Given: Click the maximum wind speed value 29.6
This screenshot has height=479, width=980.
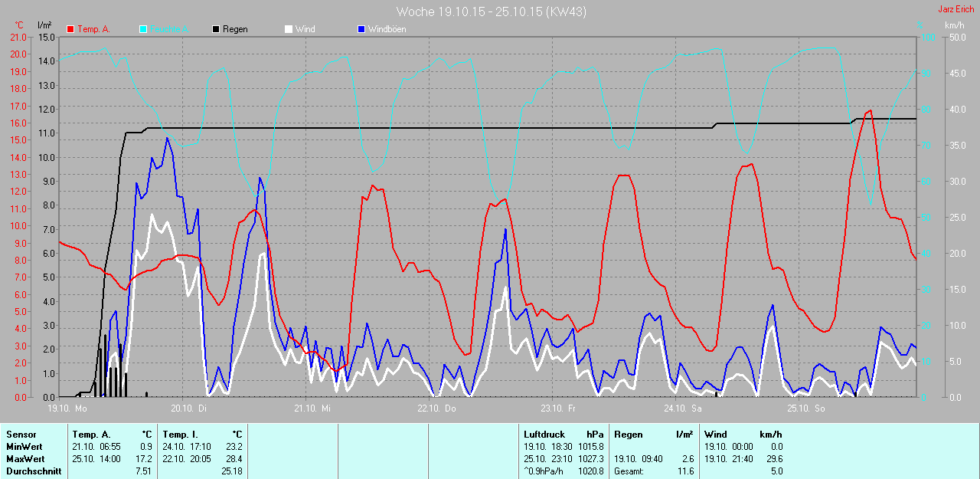Looking at the screenshot, I should (x=773, y=459).
